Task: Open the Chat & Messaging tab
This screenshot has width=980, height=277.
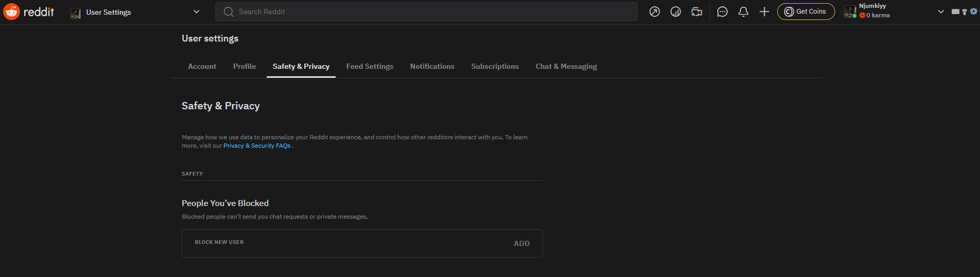Action: 566,66
